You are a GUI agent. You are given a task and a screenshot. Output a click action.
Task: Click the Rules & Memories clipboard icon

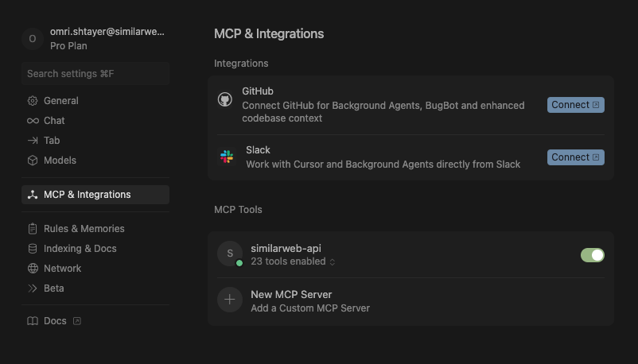tap(33, 229)
